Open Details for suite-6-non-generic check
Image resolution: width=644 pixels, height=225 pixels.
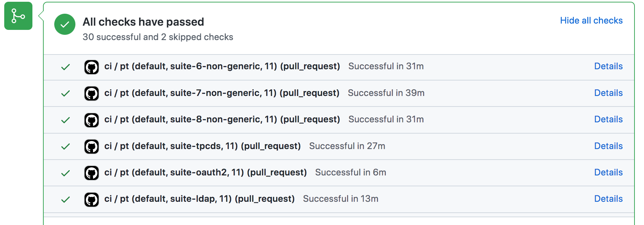click(608, 66)
